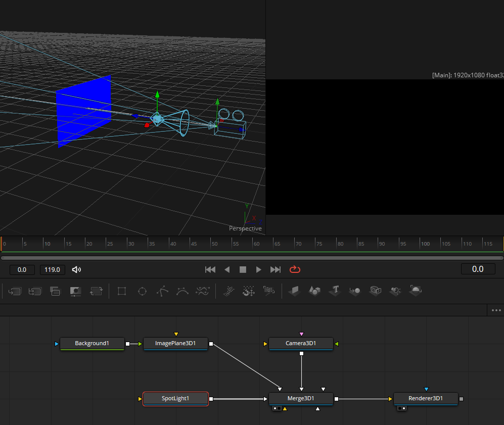Toggle loop playback mode
This screenshot has width=504, height=425.
(295, 269)
